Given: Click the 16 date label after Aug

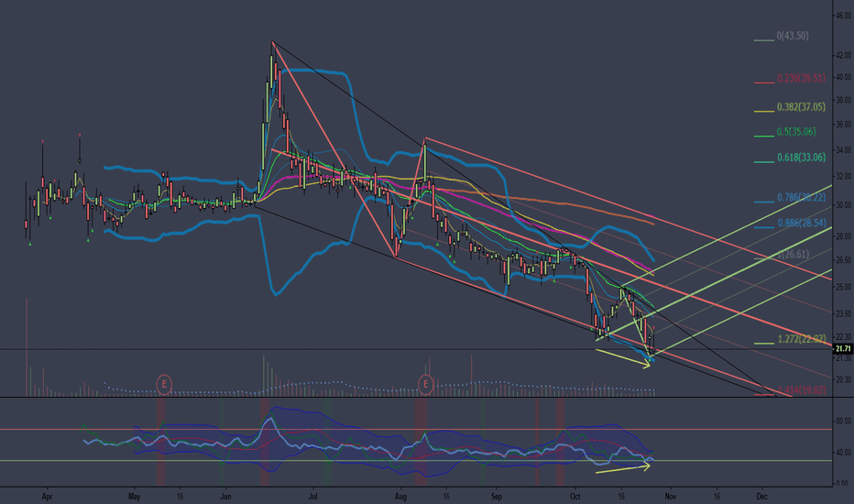Looking at the screenshot, I should 446,497.
